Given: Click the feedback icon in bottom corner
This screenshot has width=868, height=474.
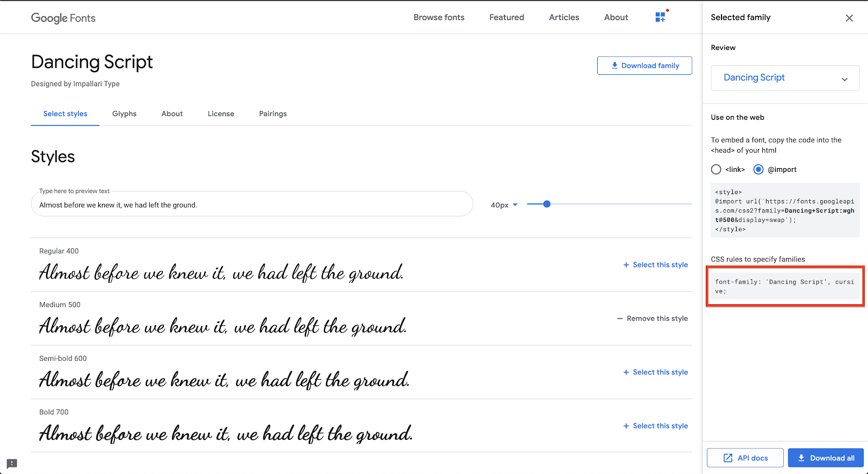Looking at the screenshot, I should [12, 464].
